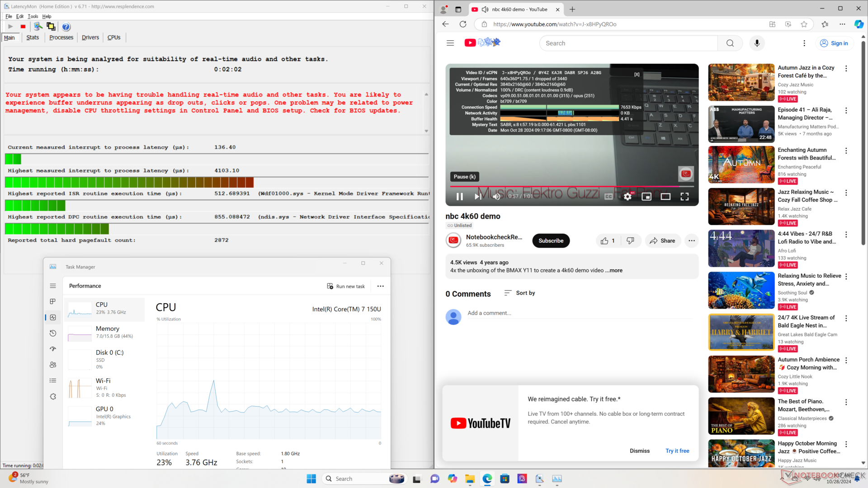The width and height of the screenshot is (868, 488).
Task: Open Task Manager App history page icon
Action: coord(53,333)
